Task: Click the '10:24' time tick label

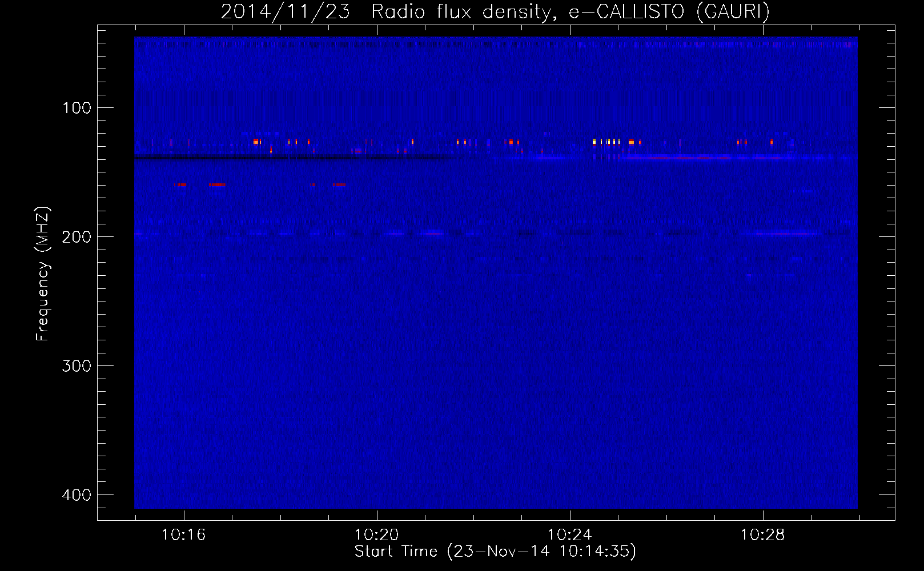Action: [569, 535]
